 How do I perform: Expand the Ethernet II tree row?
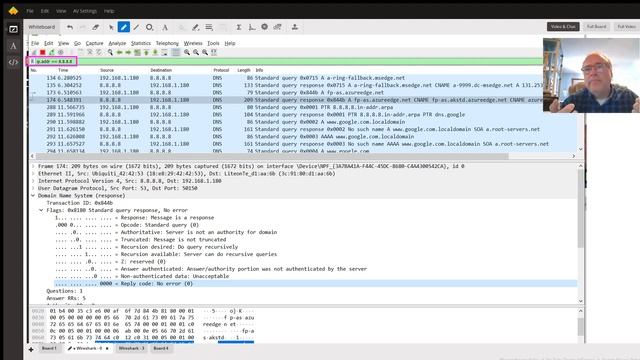tap(33, 173)
